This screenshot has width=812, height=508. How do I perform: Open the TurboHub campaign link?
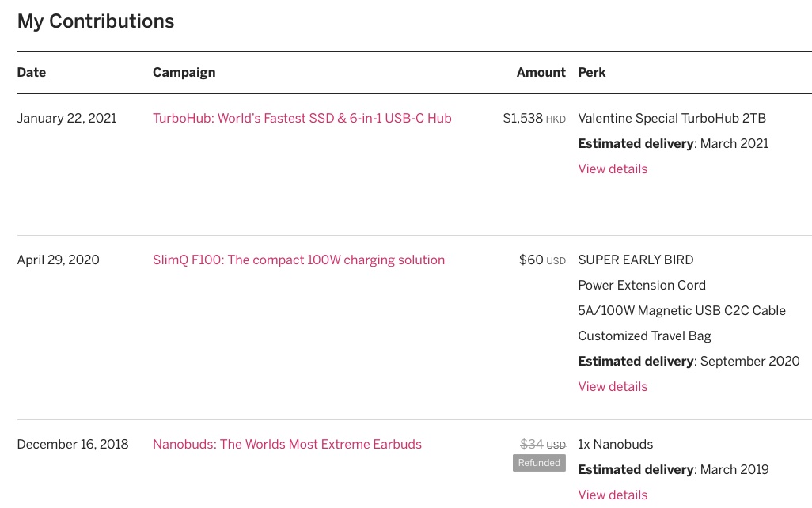(x=302, y=118)
